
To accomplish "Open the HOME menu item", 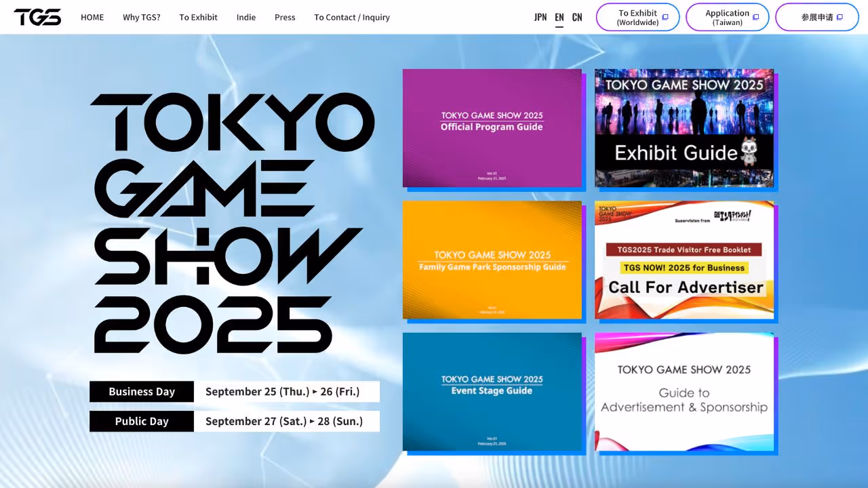I will coord(92,18).
